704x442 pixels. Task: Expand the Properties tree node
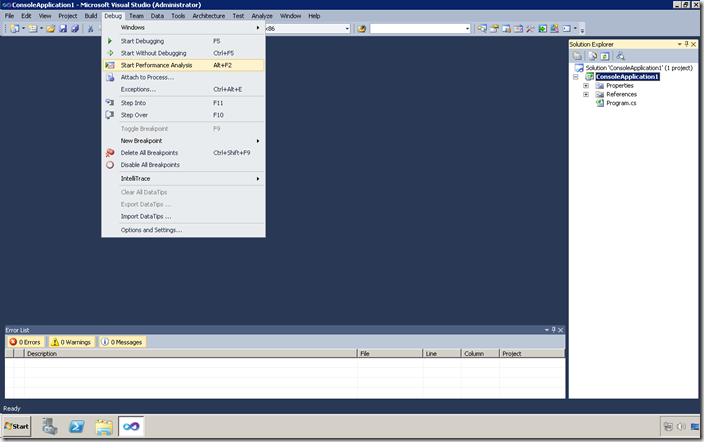pyautogui.click(x=586, y=85)
